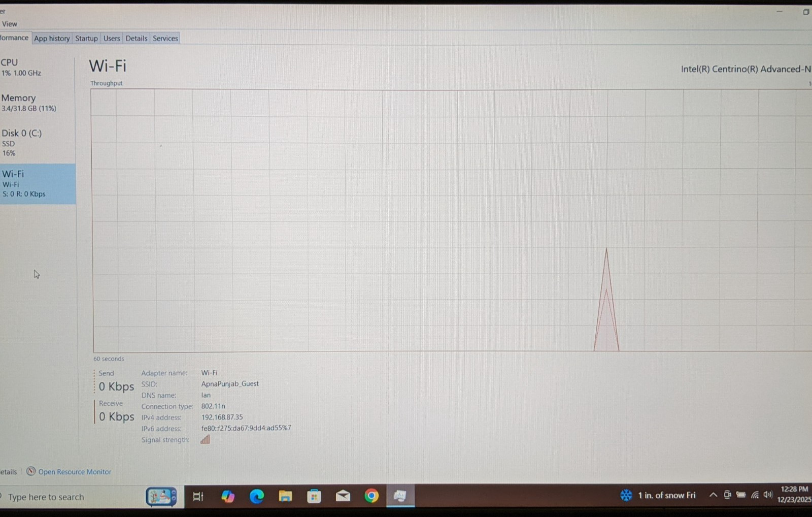Open Google Chrome from the taskbar
Screen dimensions: 812x517
pyautogui.click(x=371, y=496)
